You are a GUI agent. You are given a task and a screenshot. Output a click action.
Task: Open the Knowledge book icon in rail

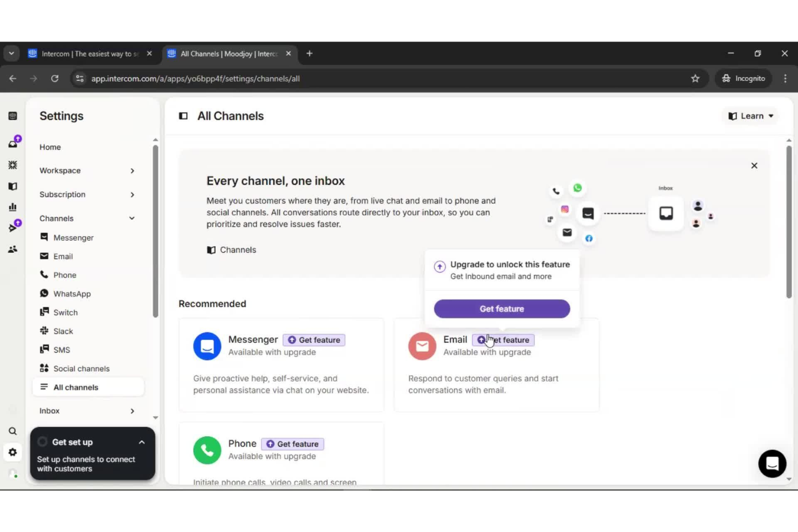tap(13, 186)
